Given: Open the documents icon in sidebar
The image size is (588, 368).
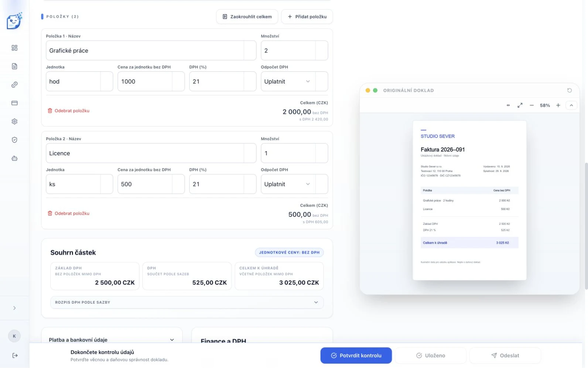Looking at the screenshot, I should click(x=14, y=66).
